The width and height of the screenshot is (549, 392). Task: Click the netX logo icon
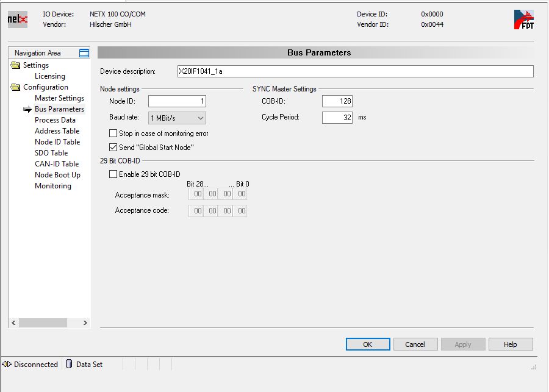click(x=18, y=20)
